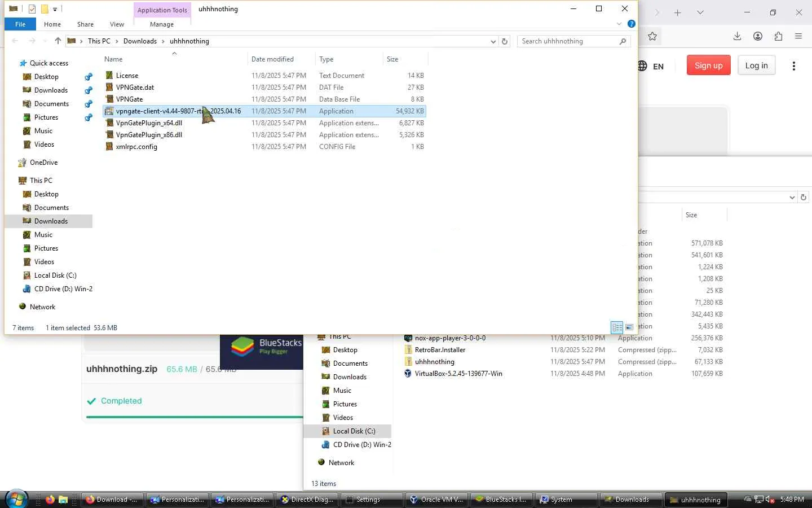812x508 pixels.
Task: Click the breadcrumb chevron right after This PC
Action: tap(117, 41)
